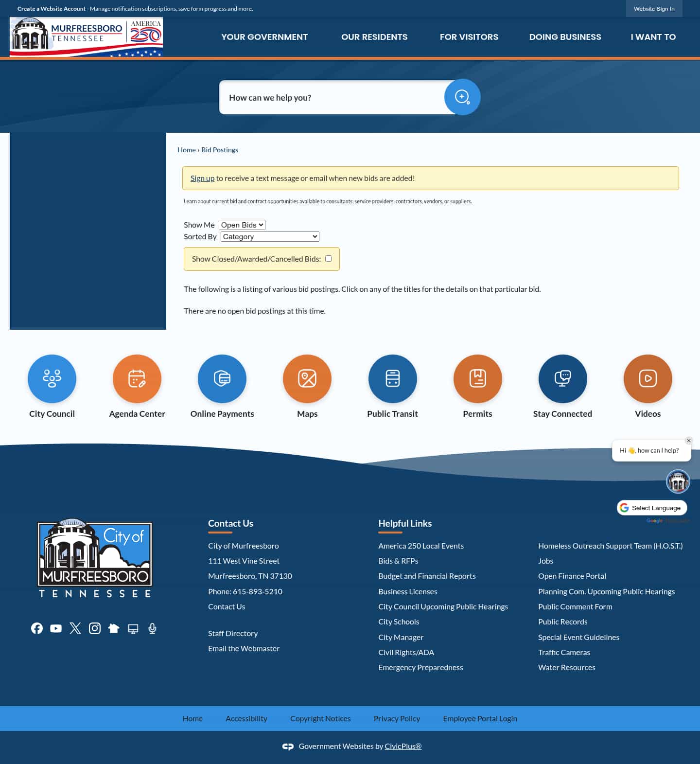Viewport: 700px width, 764px height.
Task: Open the Public Transit bus icon
Action: point(393,378)
